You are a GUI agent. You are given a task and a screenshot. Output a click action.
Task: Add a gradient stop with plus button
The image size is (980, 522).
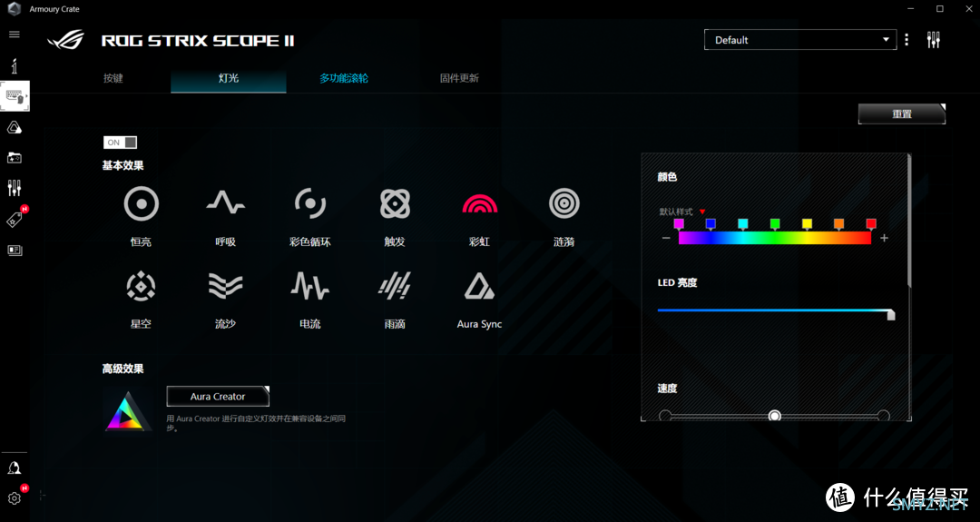tap(884, 238)
